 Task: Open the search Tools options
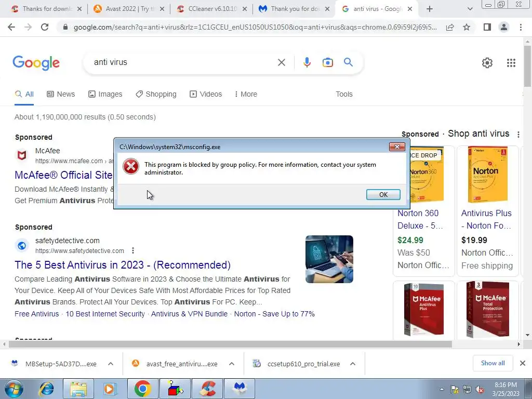(344, 94)
